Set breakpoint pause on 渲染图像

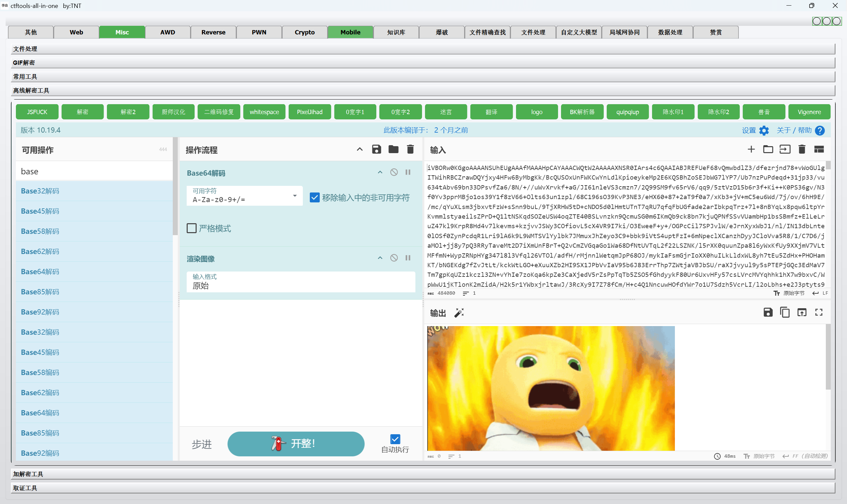[x=408, y=258]
